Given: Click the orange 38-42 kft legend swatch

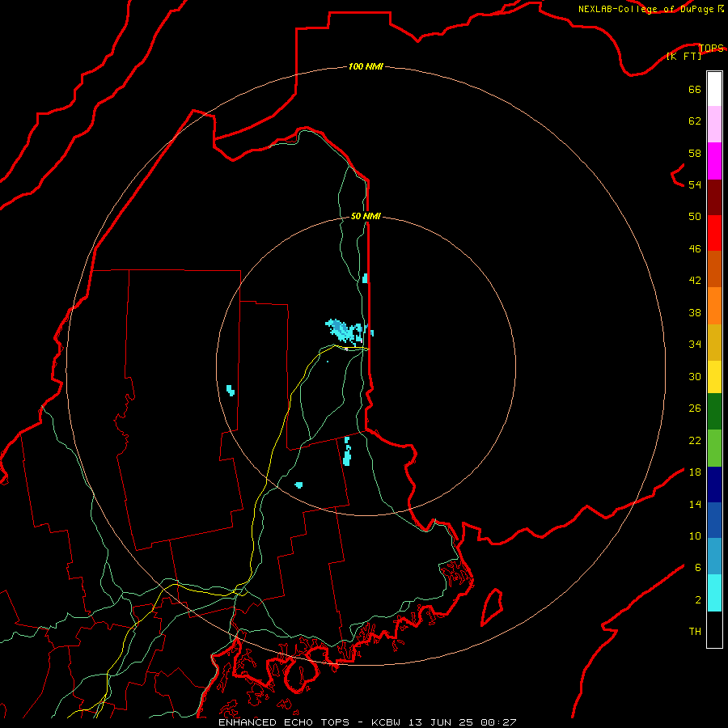Looking at the screenshot, I should 714,306.
